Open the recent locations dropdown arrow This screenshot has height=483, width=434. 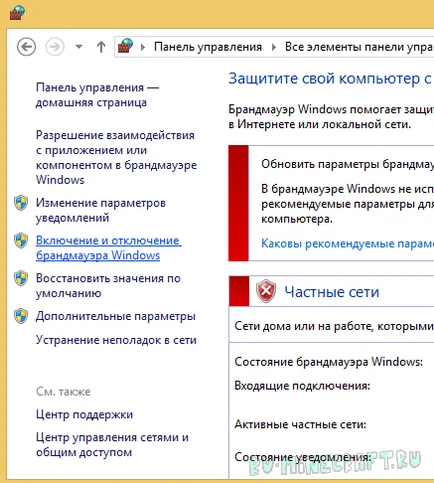(79, 47)
